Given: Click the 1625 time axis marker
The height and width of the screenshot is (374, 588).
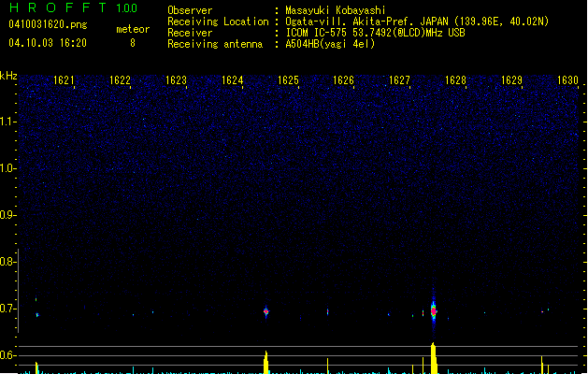Looking at the screenshot, I should [288, 80].
